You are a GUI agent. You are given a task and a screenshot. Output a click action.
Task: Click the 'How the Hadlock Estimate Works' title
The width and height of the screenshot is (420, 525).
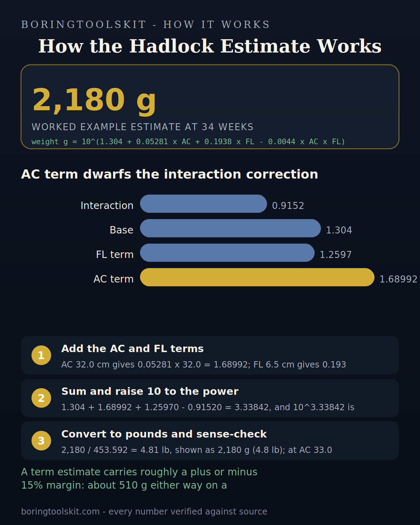pyautogui.click(x=210, y=46)
